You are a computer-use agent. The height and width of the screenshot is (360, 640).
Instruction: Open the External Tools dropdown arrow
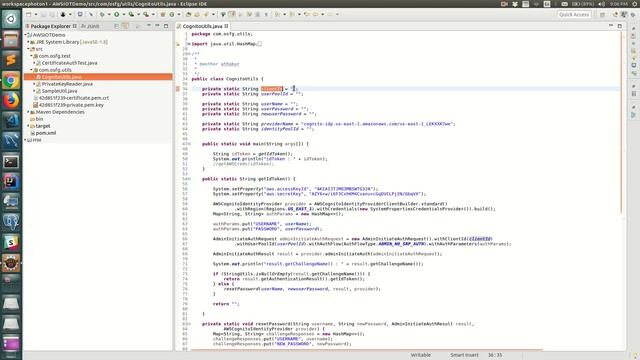click(x=153, y=14)
